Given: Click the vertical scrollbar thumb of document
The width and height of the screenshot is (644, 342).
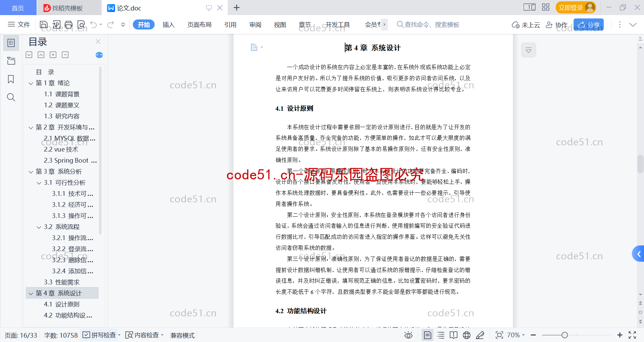Looking at the screenshot, I should (640, 164).
